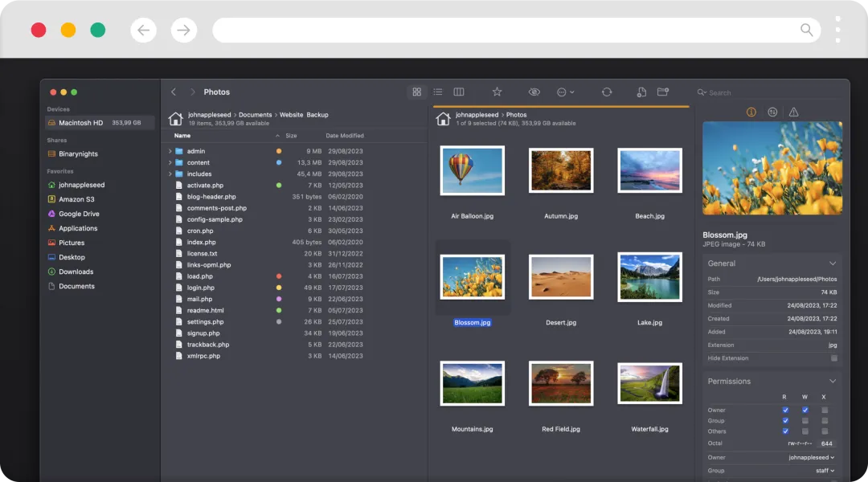
Task: Switch to column view
Action: (x=459, y=92)
